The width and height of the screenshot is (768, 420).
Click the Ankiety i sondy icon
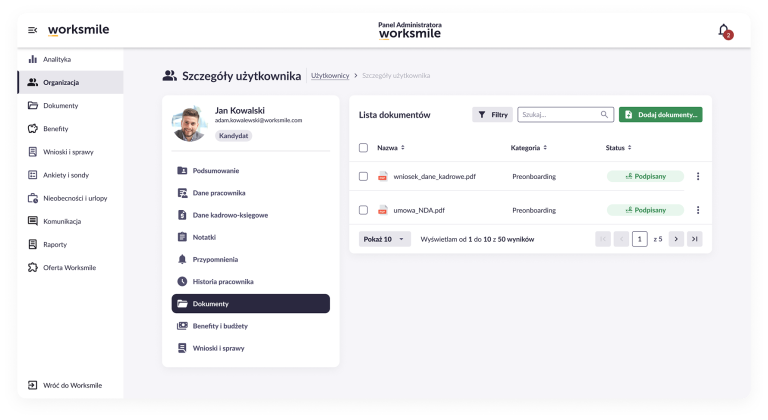click(33, 175)
